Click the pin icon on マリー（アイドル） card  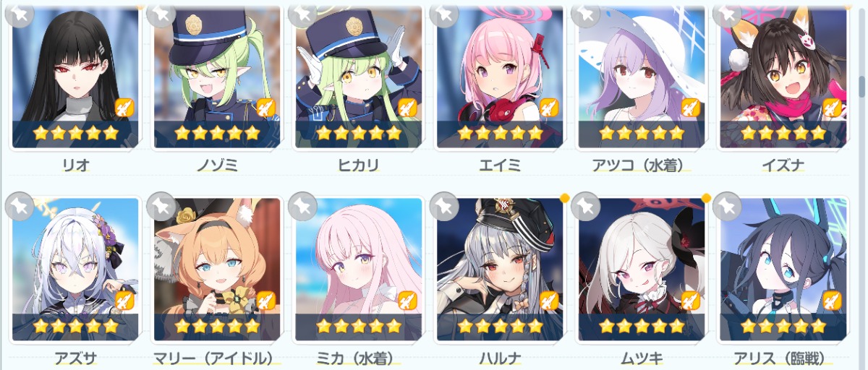(x=162, y=207)
